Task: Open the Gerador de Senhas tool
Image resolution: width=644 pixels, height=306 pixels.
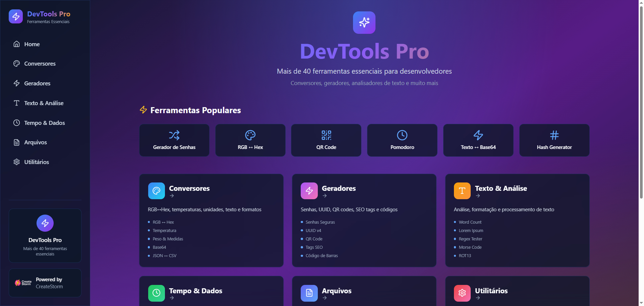Action: [x=174, y=140]
